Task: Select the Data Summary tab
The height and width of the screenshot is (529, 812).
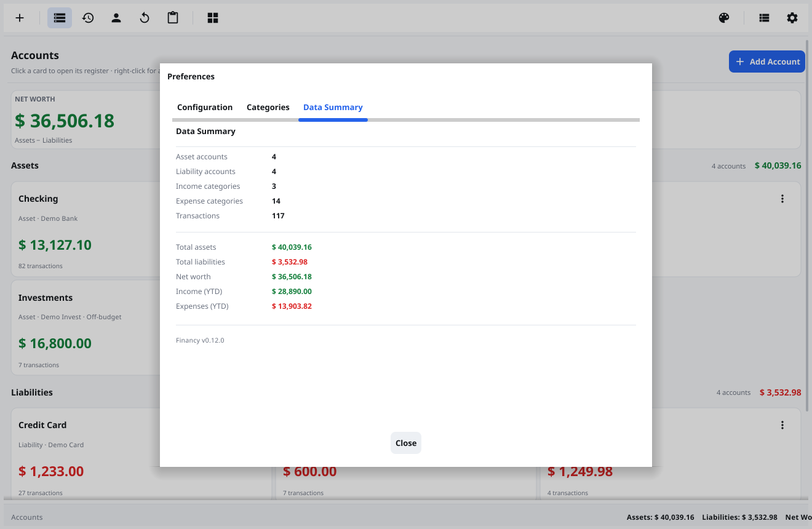Action: point(333,108)
